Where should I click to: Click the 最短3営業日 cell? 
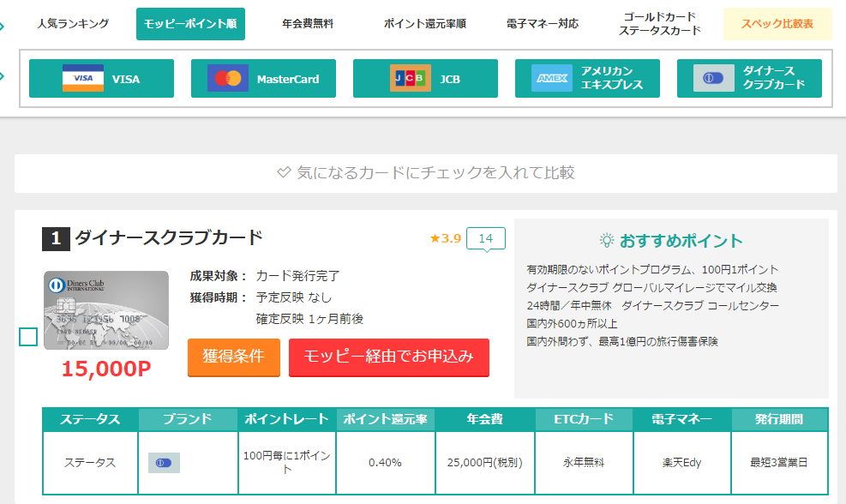coord(779,463)
